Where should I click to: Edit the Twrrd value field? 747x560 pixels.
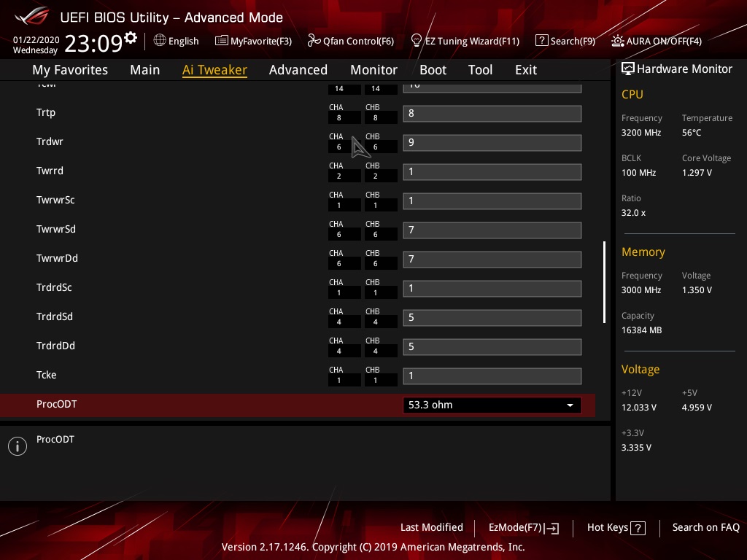(492, 172)
